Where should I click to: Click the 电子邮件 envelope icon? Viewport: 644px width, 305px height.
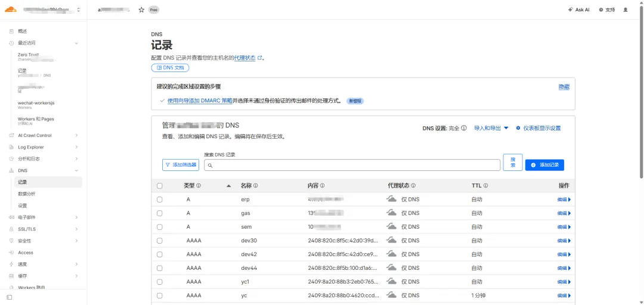[11, 217]
